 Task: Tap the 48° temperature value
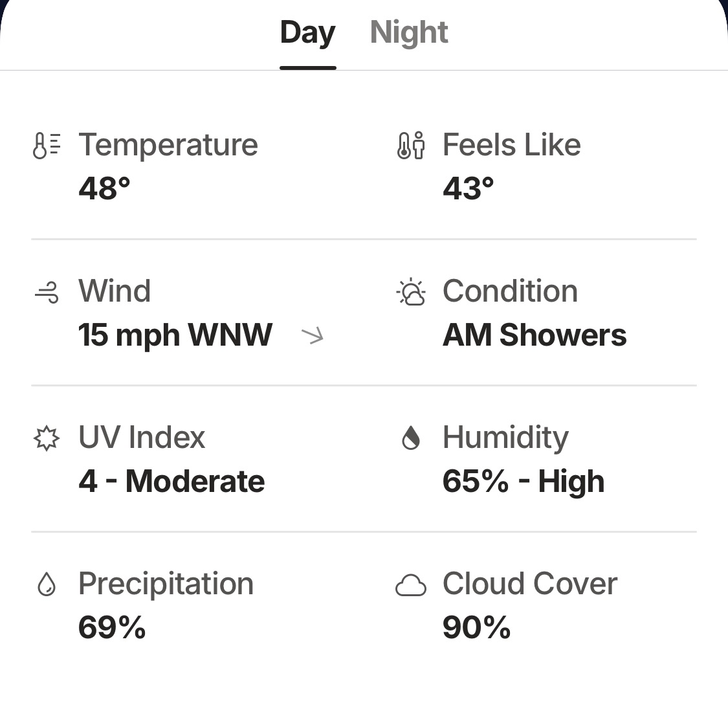(x=104, y=188)
